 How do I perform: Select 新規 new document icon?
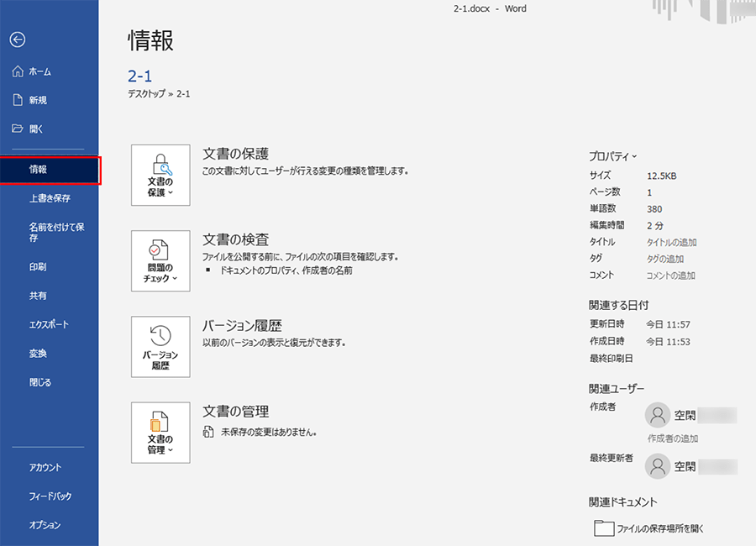point(18,100)
